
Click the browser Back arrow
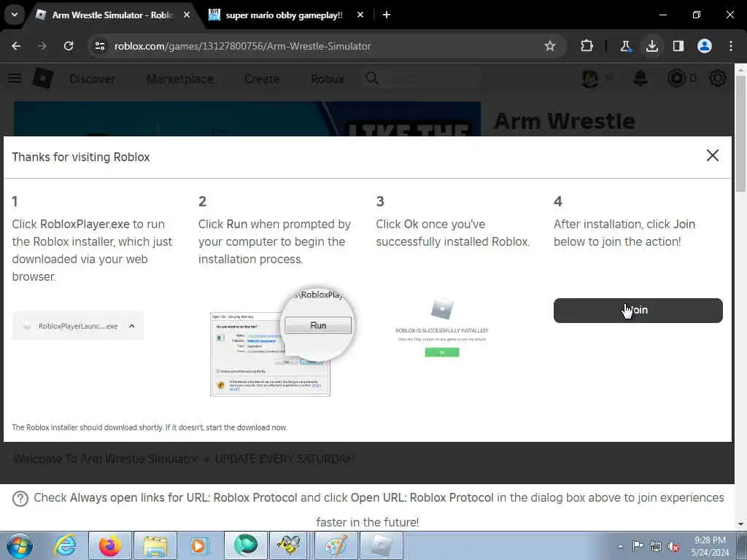click(16, 46)
